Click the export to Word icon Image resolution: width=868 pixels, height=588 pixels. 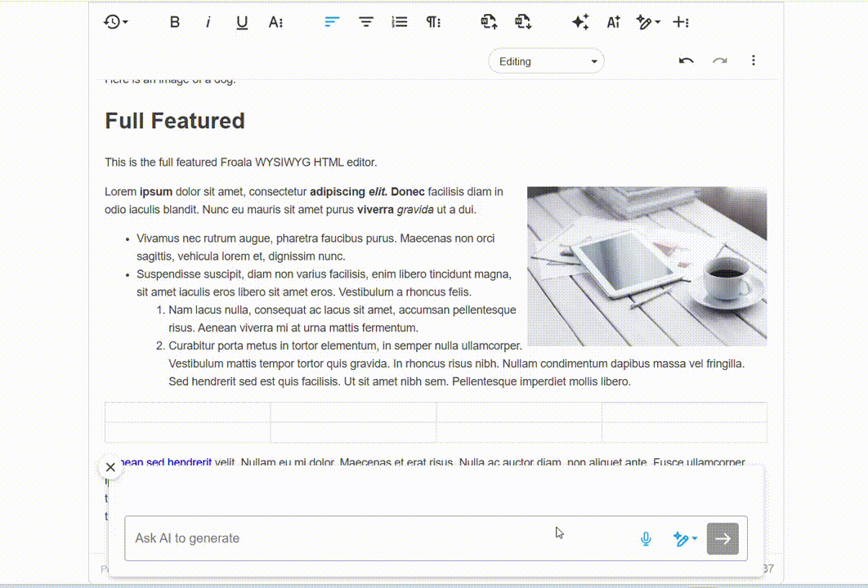[522, 22]
